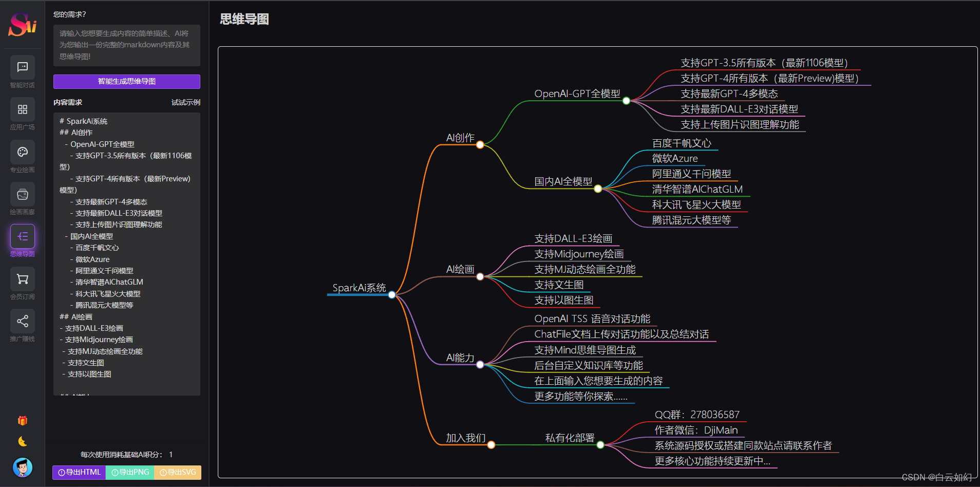Collapse the 加入我们 node circle
Image resolution: width=980 pixels, height=487 pixels.
click(x=491, y=445)
